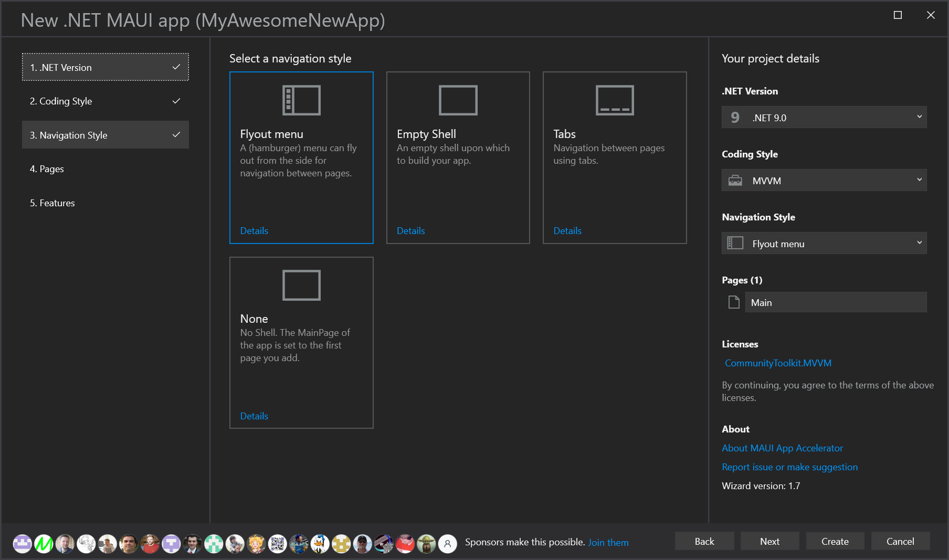Open the .NET Version dropdown
Viewport: 949px width, 560px height.
pyautogui.click(x=824, y=117)
